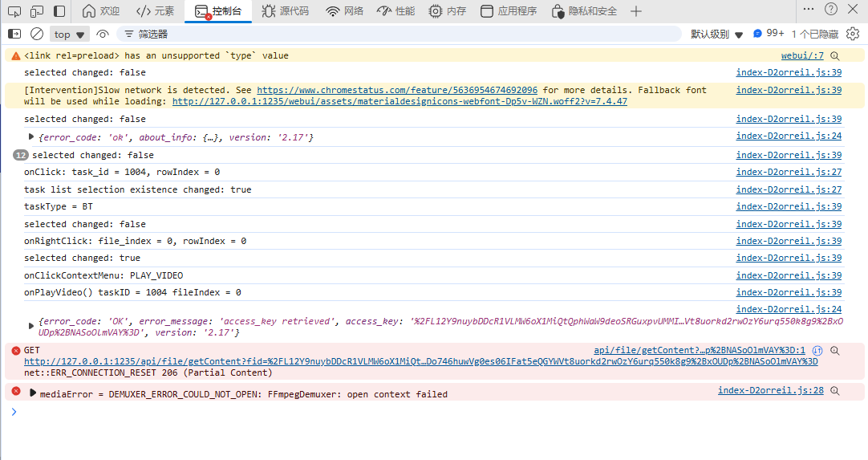The width and height of the screenshot is (868, 460).
Task: Switch to the 元素 tab
Action: click(155, 11)
